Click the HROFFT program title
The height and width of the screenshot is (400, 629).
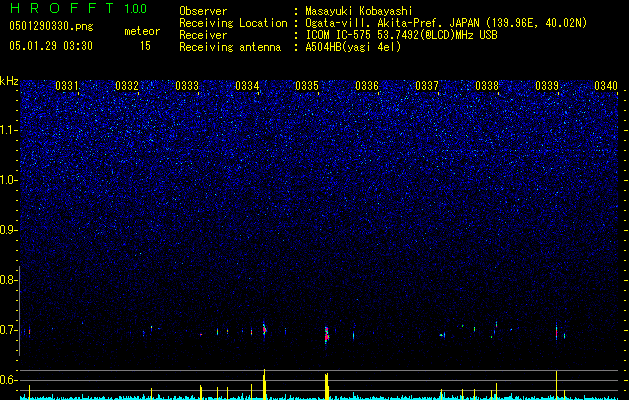[x=62, y=8]
